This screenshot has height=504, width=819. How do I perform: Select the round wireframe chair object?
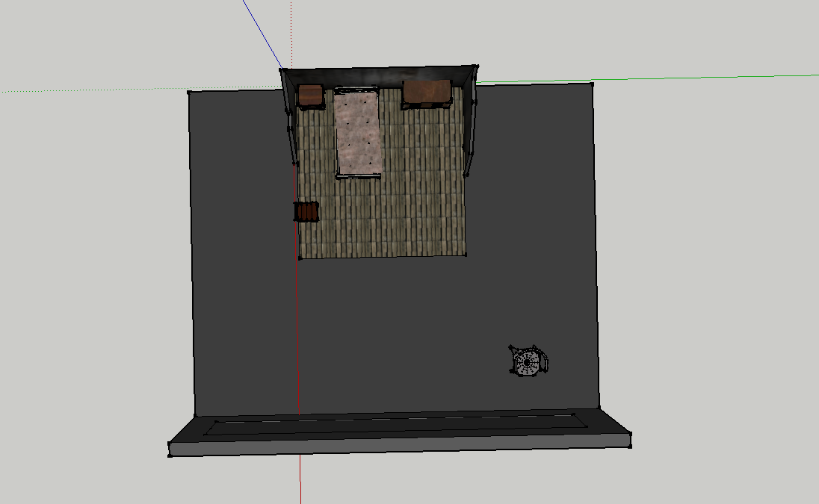(x=528, y=361)
